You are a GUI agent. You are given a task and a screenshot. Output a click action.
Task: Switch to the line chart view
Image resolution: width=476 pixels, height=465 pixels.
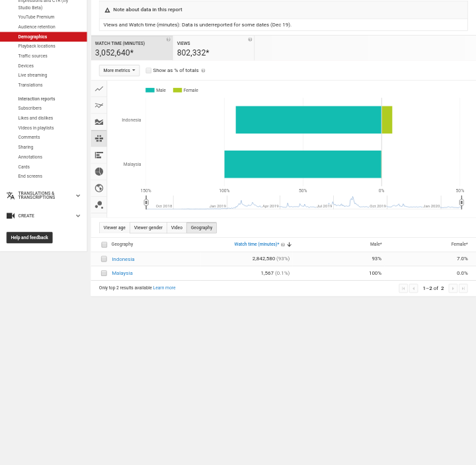click(99, 89)
